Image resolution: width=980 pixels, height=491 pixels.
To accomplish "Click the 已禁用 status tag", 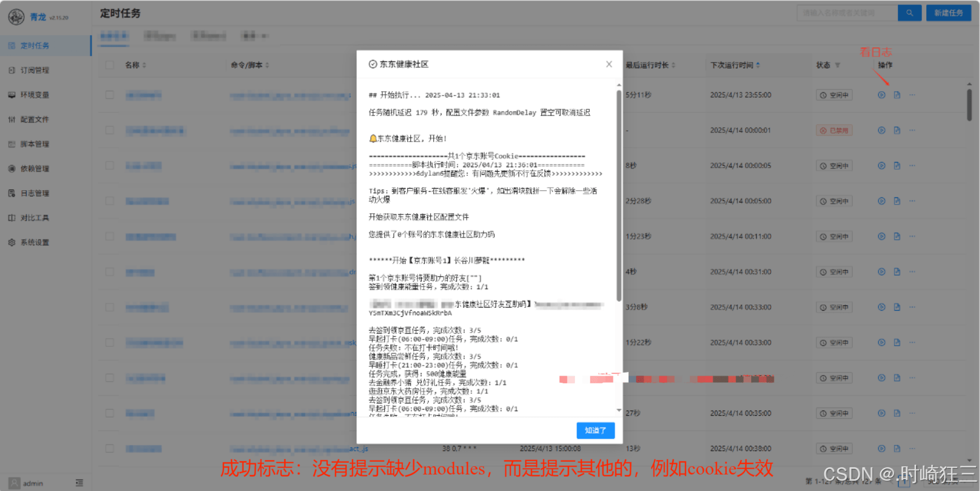I will (834, 130).
